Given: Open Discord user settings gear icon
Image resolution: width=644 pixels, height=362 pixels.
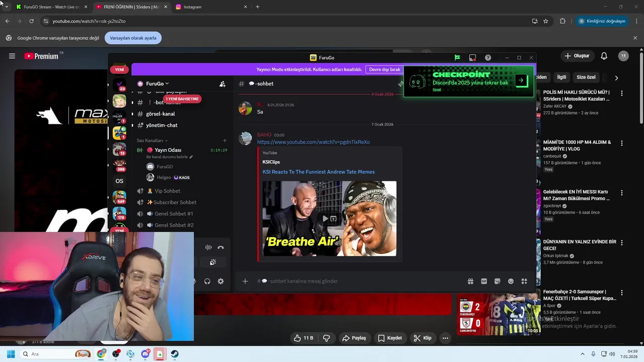Looking at the screenshot, I should 220,282.
